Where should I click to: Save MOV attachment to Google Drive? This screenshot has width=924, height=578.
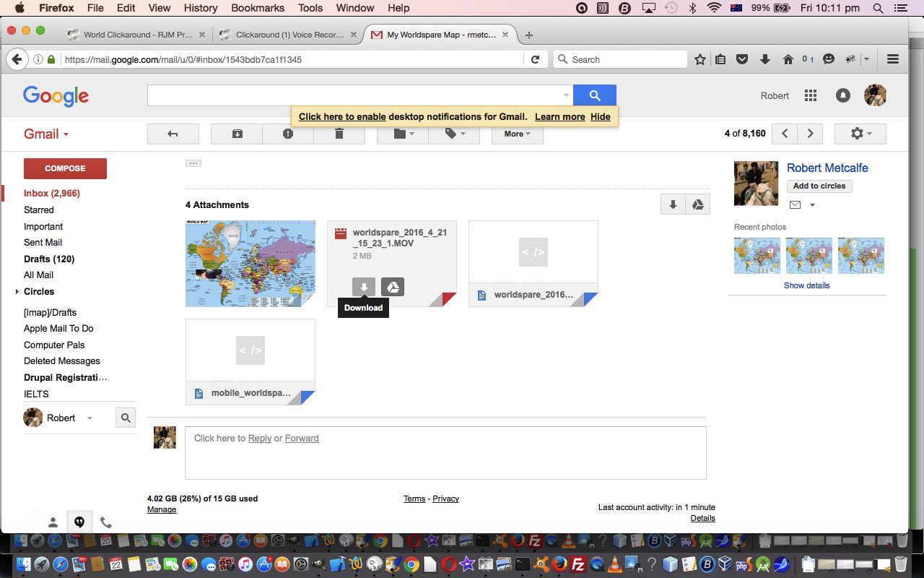click(393, 287)
